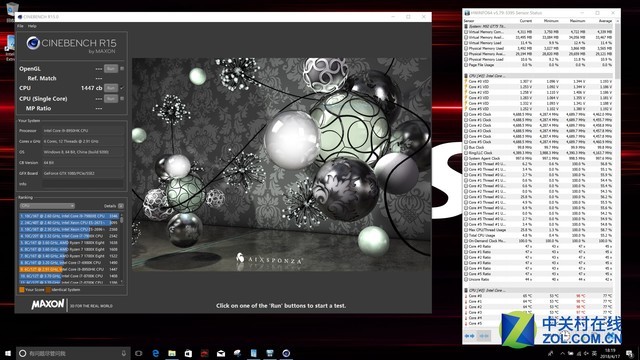640x360 pixels.
Task: Run the CPU benchmark
Action: [x=111, y=88]
